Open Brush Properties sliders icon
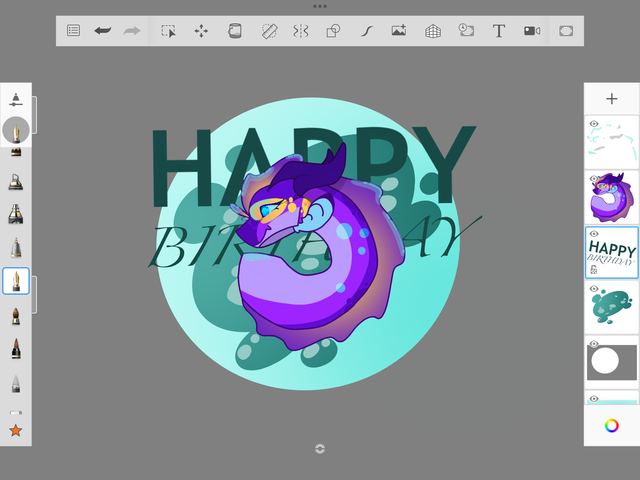The image size is (640, 480). 16,100
